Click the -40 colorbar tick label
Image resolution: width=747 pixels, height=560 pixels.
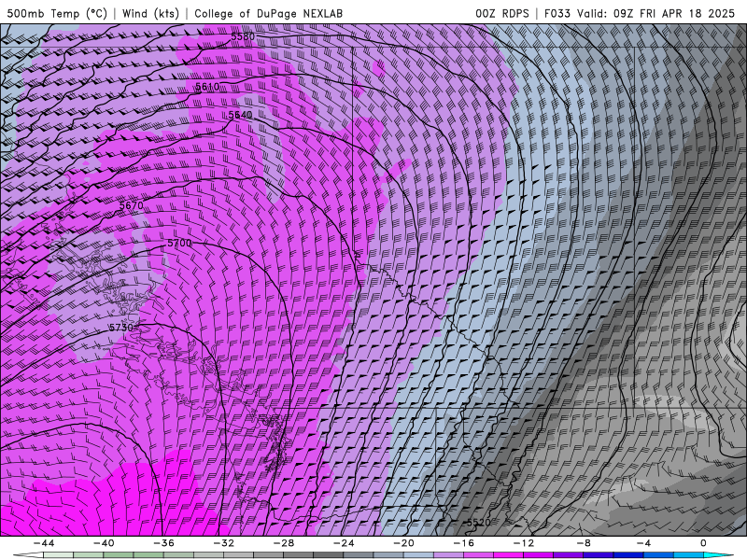(104, 543)
